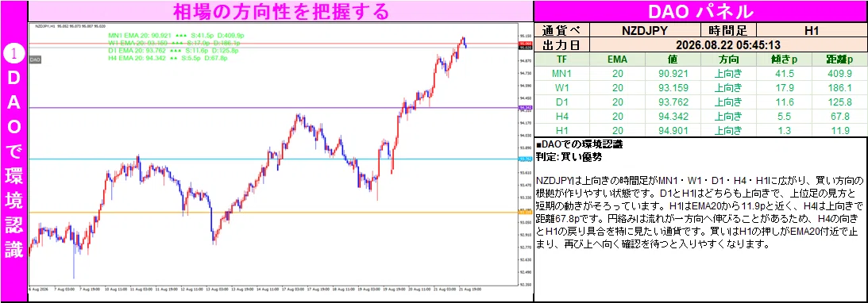Image resolution: width=868 pixels, height=303 pixels.
Task: Select the NZDJPY currency pair cell
Action: click(646, 30)
